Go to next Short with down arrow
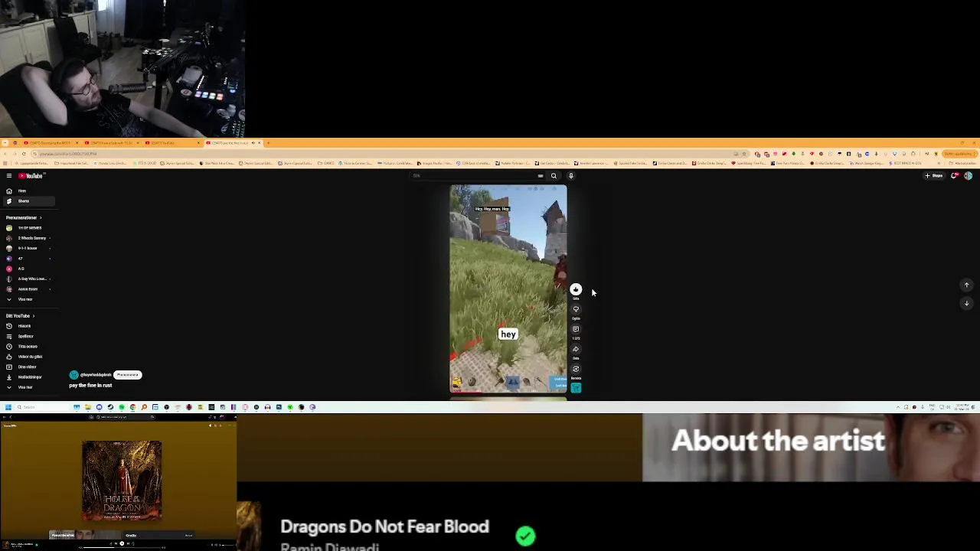The height and width of the screenshot is (551, 980). 966,303
